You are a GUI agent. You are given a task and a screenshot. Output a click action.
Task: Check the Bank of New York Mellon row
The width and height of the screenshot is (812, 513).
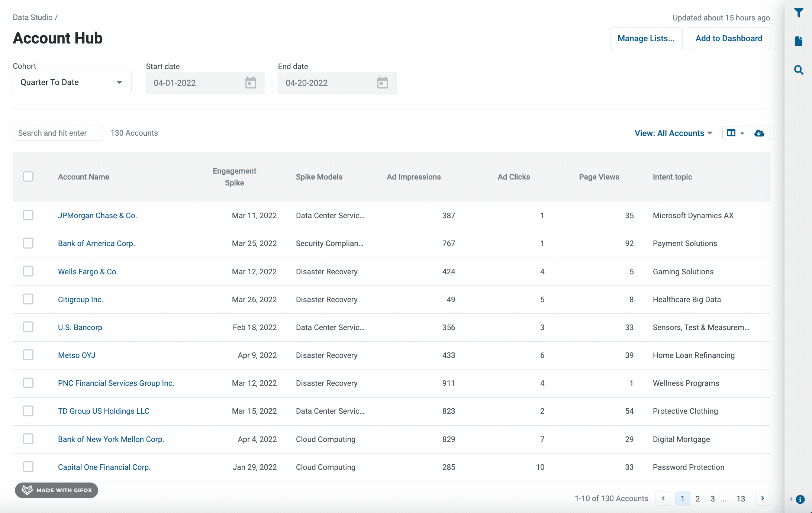point(28,439)
